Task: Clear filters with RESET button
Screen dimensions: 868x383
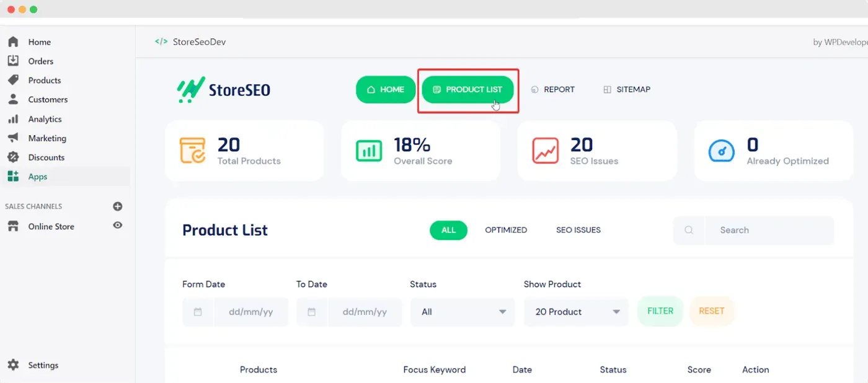Action: point(712,311)
